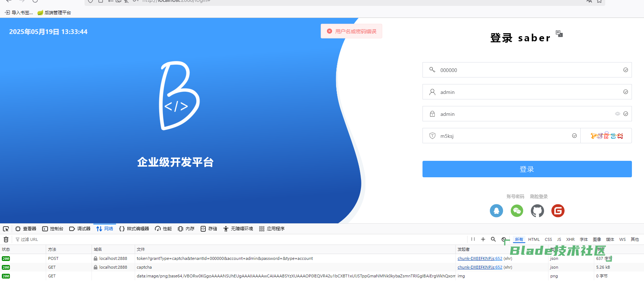Toggle password visibility eye icon
Image resolution: width=644 pixels, height=284 pixels.
pyautogui.click(x=618, y=114)
